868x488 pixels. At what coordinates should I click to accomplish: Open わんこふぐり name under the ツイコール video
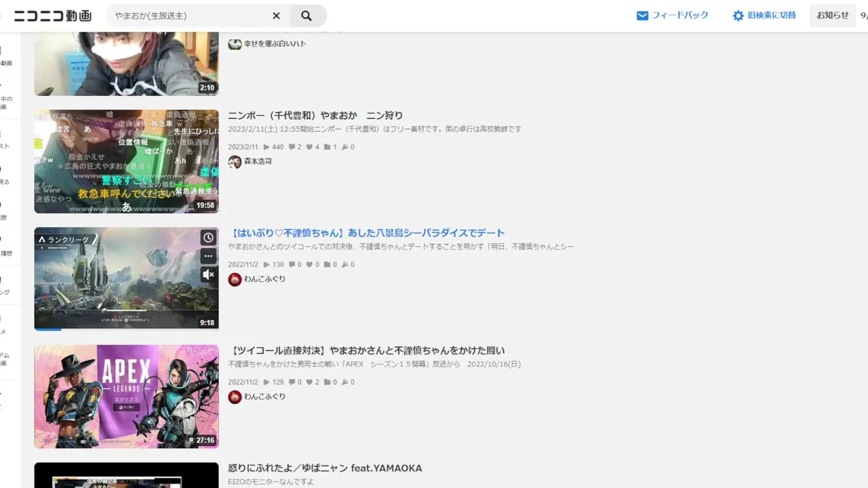coord(264,397)
